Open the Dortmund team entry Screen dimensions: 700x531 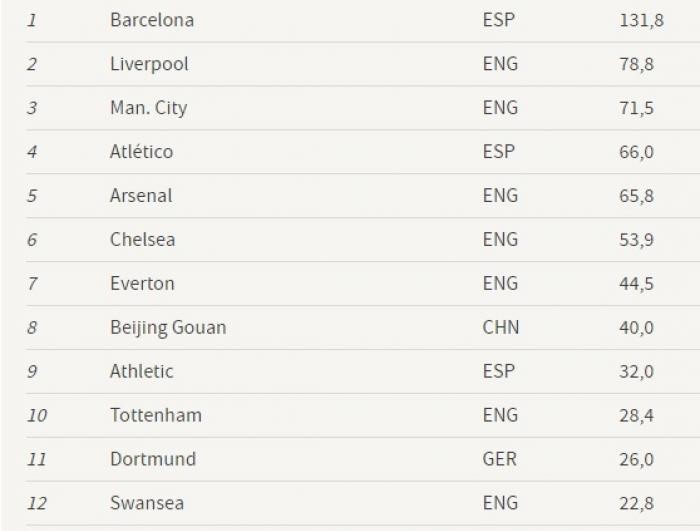[x=153, y=459]
